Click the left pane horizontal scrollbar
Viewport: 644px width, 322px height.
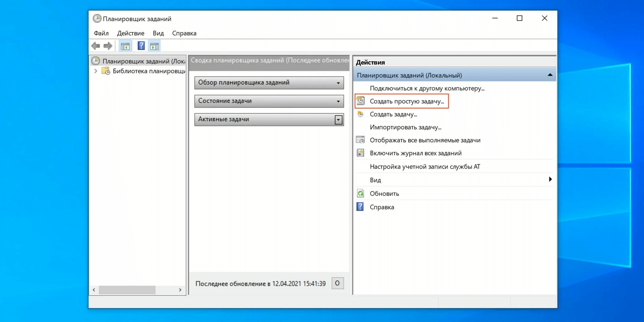pyautogui.click(x=127, y=290)
